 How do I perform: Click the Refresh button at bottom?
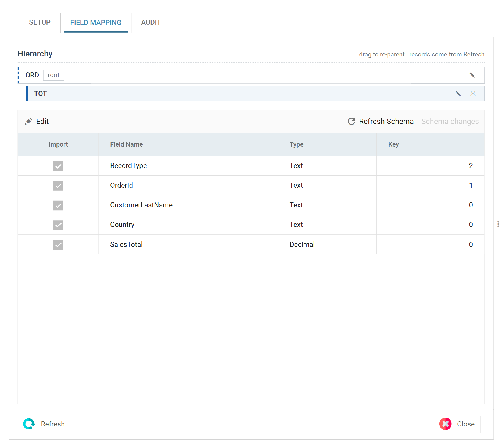(x=46, y=424)
